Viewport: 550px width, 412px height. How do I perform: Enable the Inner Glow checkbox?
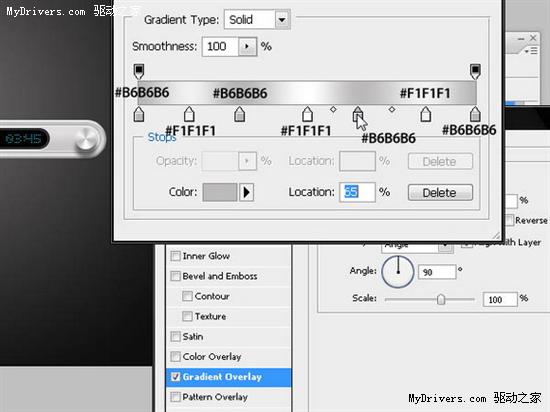coord(175,256)
